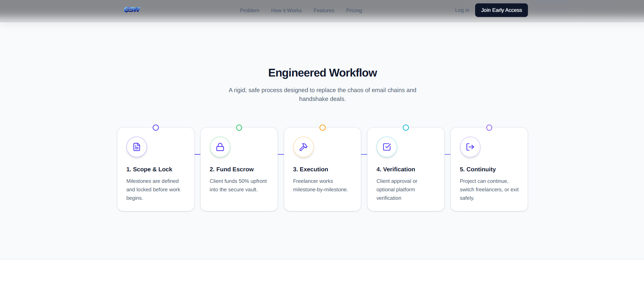Select the '1. Scope & Lock' heading
Viewport: 644px width, 303px height.
tap(149, 169)
